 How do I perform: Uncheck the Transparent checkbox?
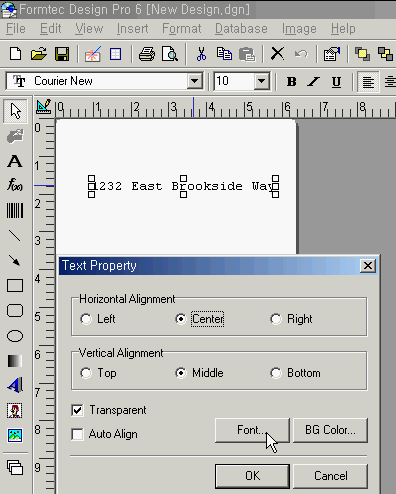point(77,410)
